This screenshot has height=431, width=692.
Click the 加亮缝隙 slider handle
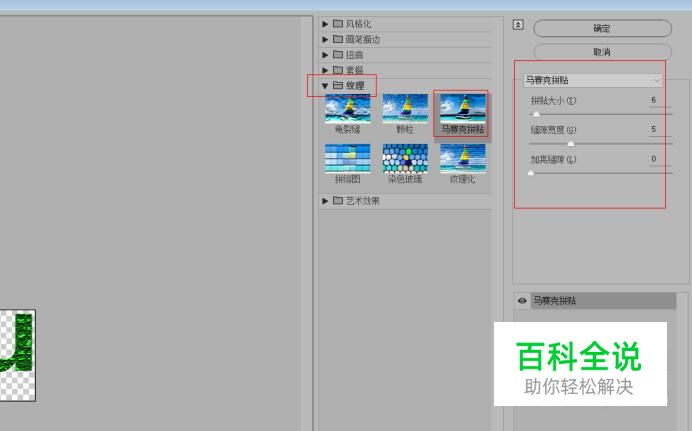pos(531,173)
